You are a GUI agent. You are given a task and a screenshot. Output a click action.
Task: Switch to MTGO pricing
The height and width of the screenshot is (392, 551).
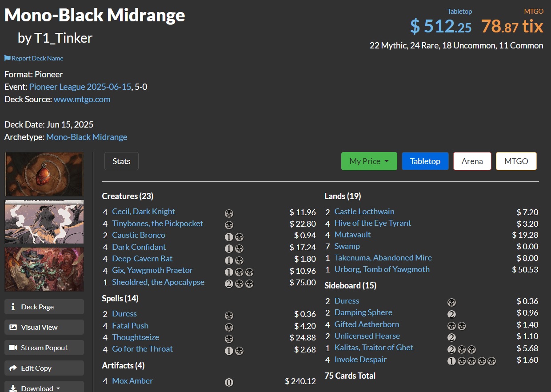[x=516, y=161]
